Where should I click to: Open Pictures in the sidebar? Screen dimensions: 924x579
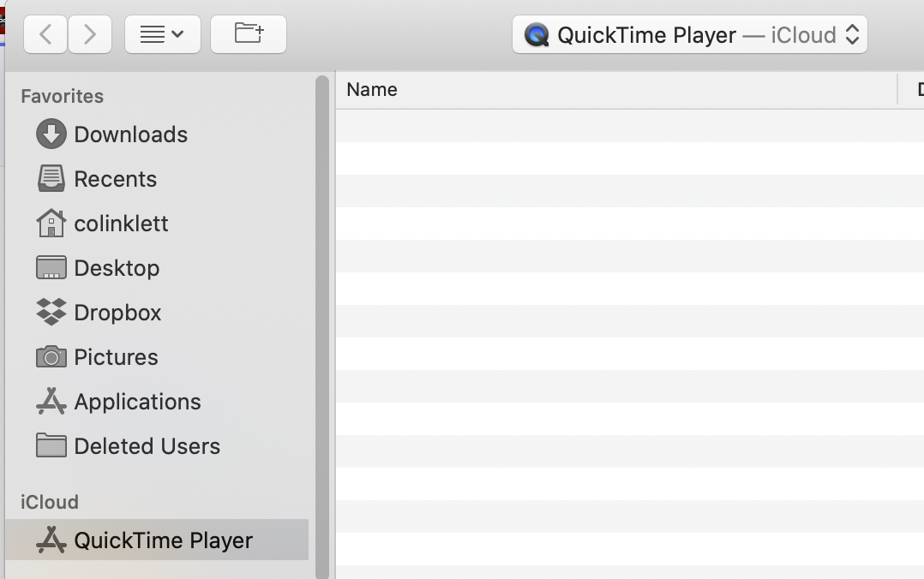(116, 357)
